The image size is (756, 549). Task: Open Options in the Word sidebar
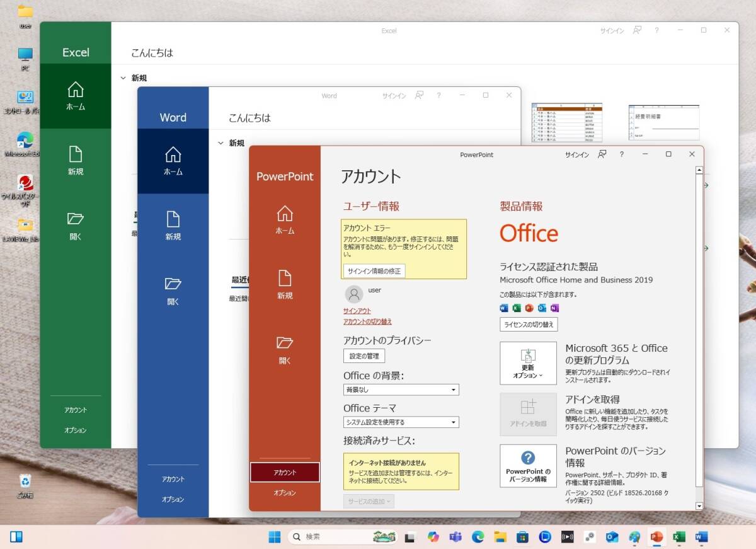pos(173,499)
